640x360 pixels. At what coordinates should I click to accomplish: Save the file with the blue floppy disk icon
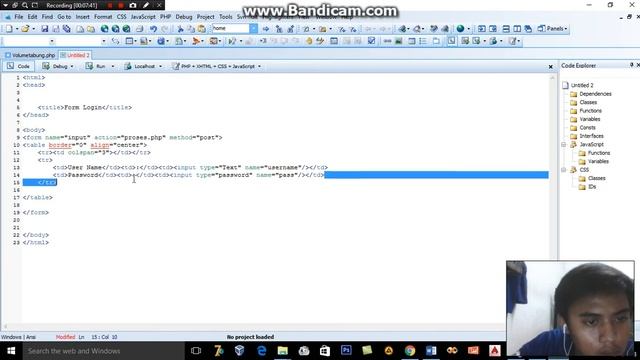44,29
